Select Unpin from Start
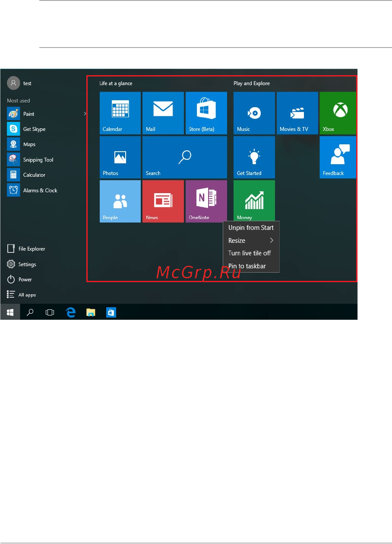Screen dimensions: 392x544 pyautogui.click(x=251, y=228)
